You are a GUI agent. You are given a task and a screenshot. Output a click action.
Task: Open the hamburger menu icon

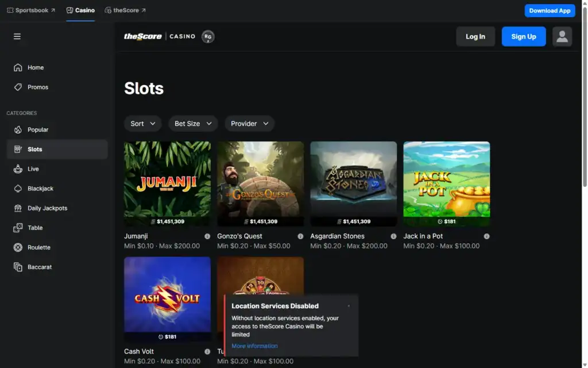(x=17, y=36)
